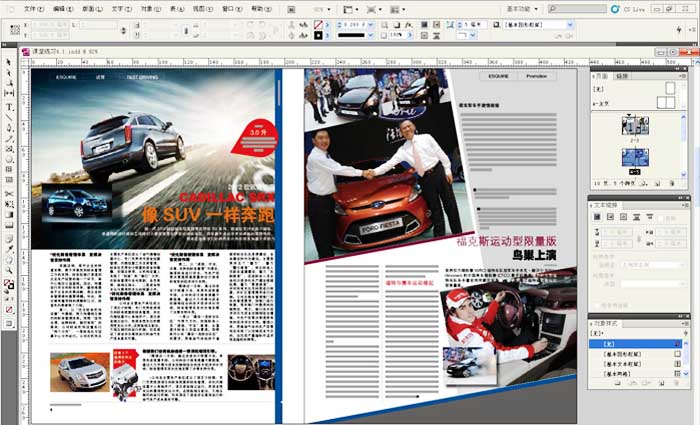
Task: Select the Zoom magnifier tool
Action: point(8,271)
